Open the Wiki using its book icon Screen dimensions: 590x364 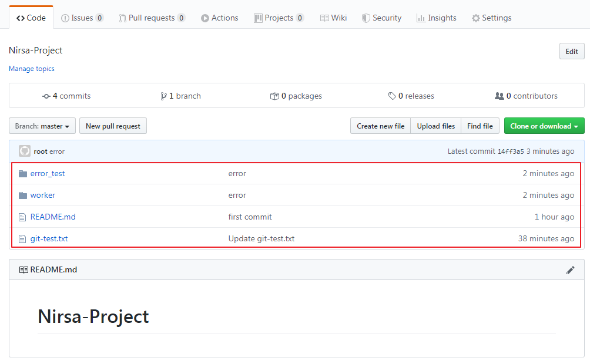[x=323, y=18]
